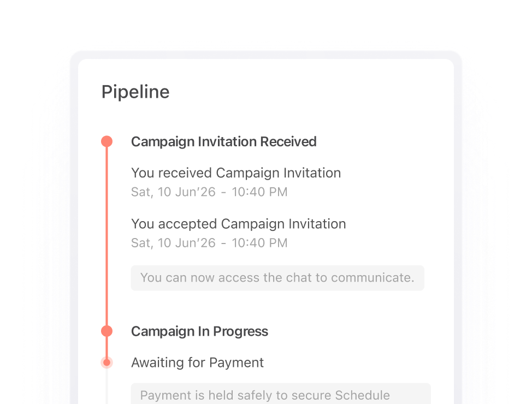Click the word 'Schedule' in payment notice
Image resolution: width=532 pixels, height=404 pixels.
tap(362, 395)
